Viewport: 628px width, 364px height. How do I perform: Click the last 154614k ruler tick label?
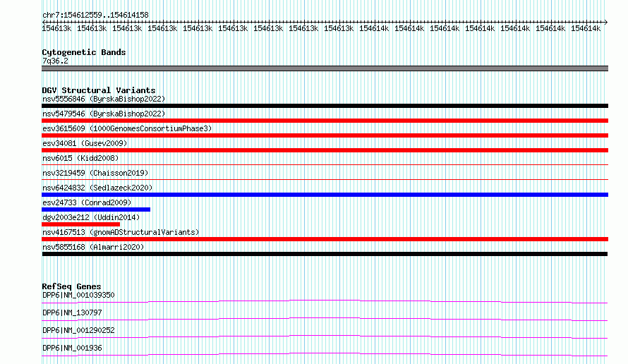click(x=586, y=28)
